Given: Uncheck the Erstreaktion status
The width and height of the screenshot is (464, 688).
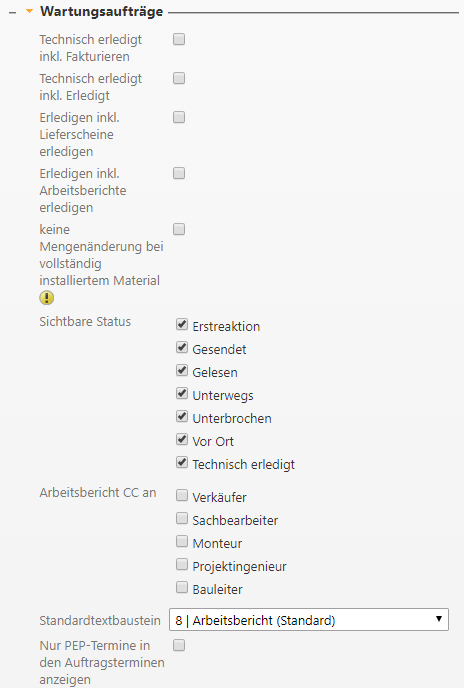Looking at the screenshot, I should point(182,325).
